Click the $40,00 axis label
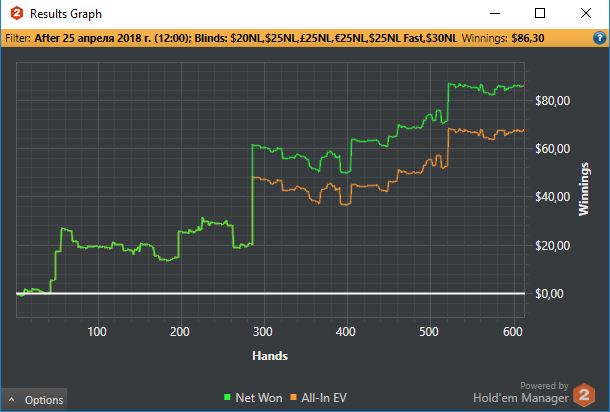 point(552,197)
